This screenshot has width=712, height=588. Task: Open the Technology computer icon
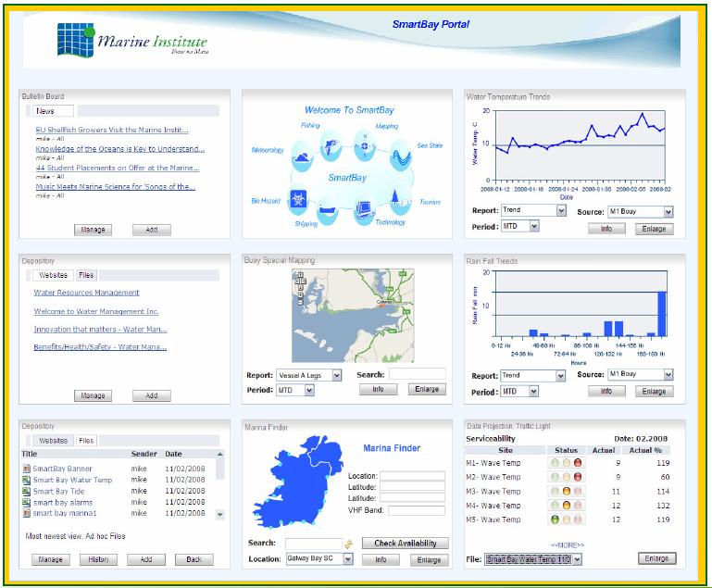364,210
